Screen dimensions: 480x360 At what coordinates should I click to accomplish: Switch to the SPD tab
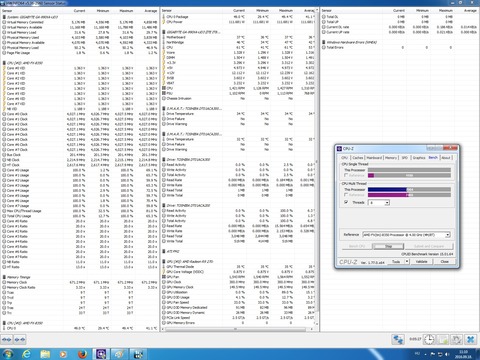click(x=405, y=158)
